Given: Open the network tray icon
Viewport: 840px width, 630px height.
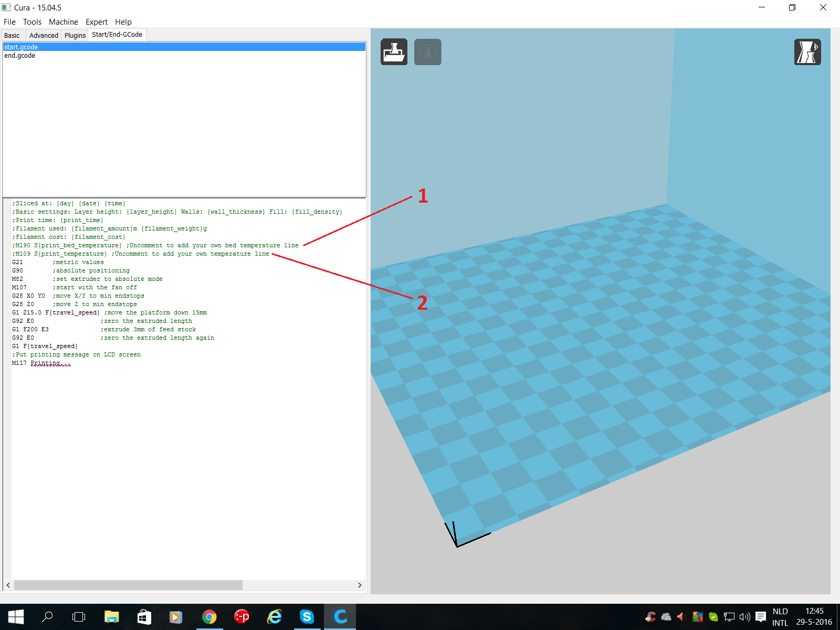Looking at the screenshot, I should click(729, 617).
